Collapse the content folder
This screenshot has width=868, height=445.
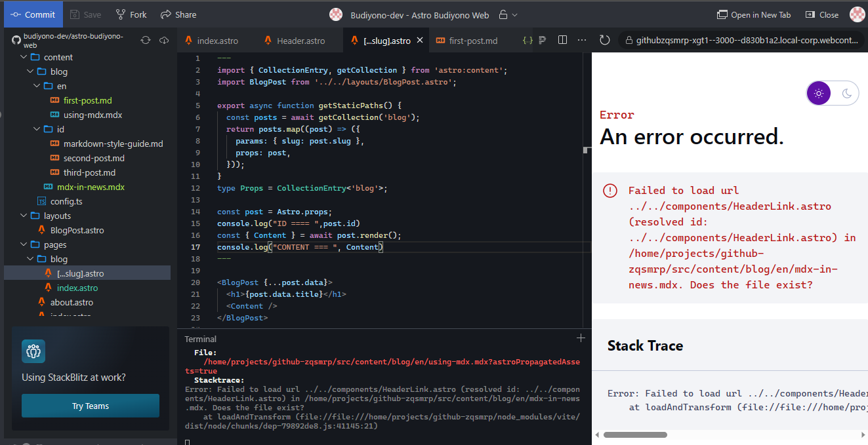tap(24, 57)
